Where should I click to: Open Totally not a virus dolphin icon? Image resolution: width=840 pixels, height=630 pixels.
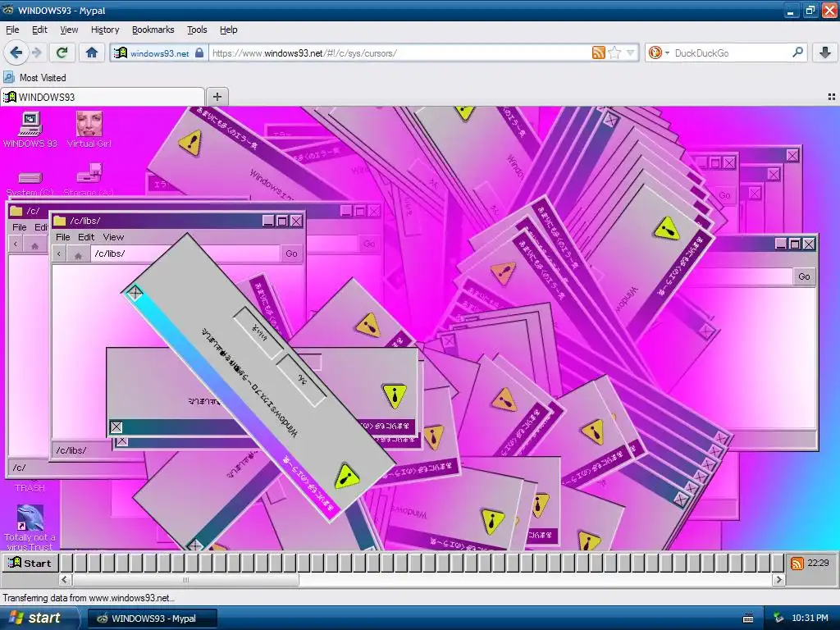(x=30, y=527)
